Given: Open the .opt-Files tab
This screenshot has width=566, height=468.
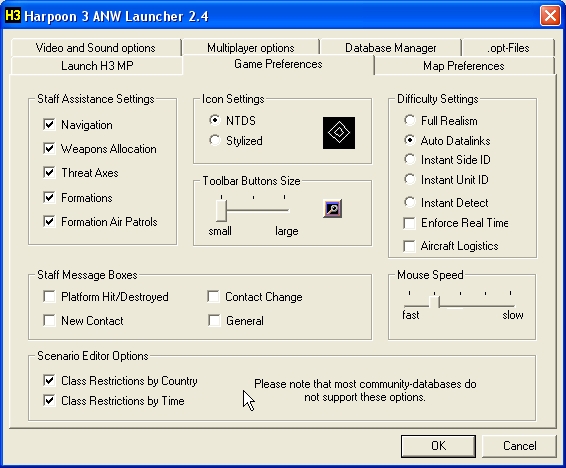Looking at the screenshot, I should pyautogui.click(x=508, y=48).
